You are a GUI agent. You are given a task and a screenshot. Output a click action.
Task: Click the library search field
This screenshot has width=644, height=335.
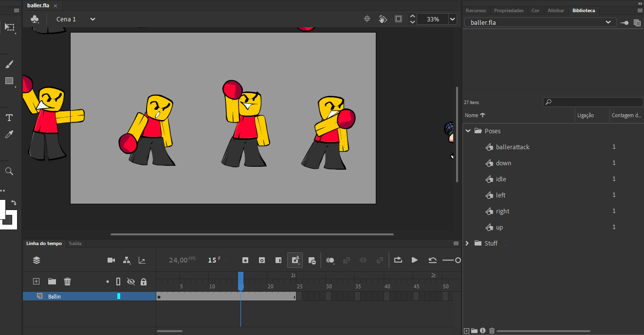pos(592,102)
